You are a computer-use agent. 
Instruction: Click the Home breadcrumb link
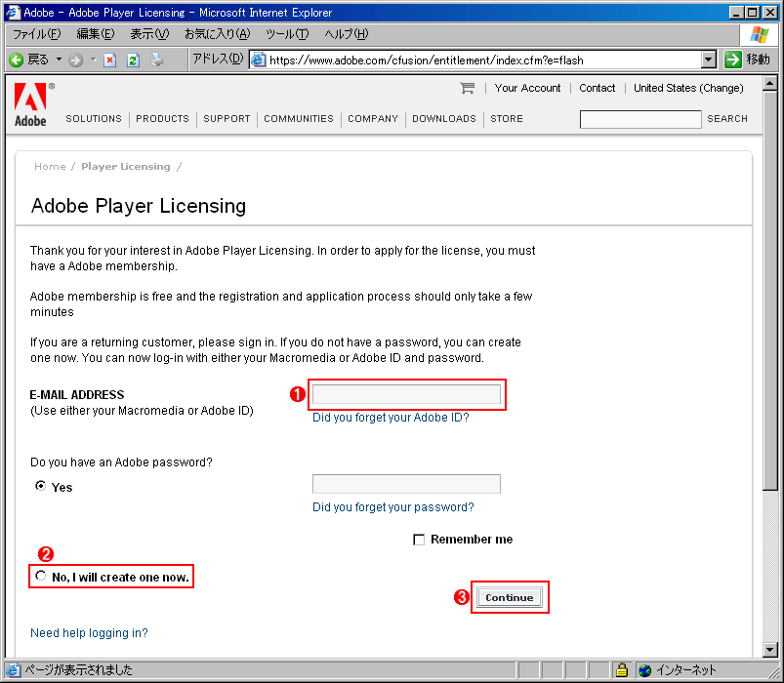50,167
